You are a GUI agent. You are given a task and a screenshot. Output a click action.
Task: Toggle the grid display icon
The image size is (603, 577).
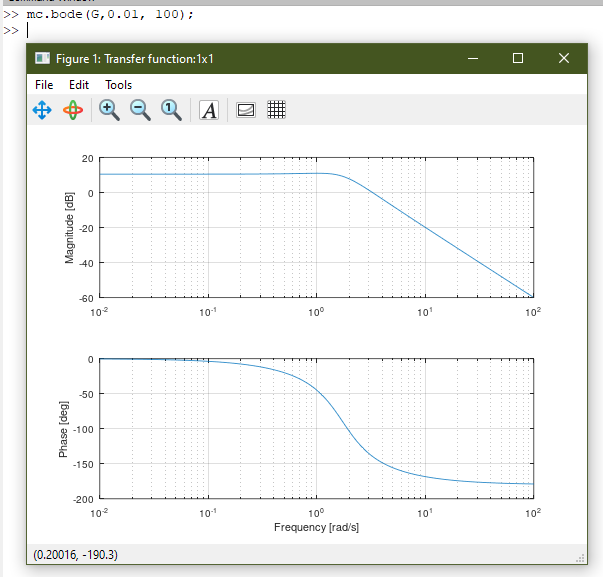[277, 110]
